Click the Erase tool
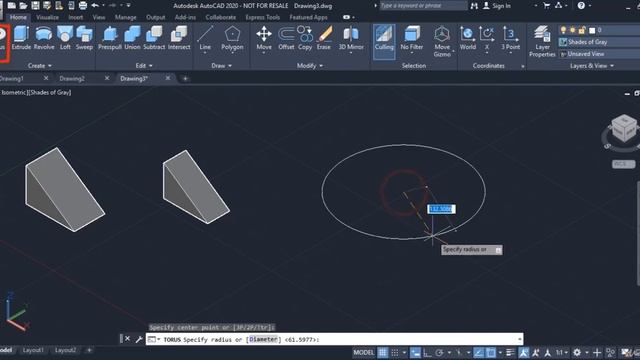This screenshot has height=360, width=640. point(324,38)
